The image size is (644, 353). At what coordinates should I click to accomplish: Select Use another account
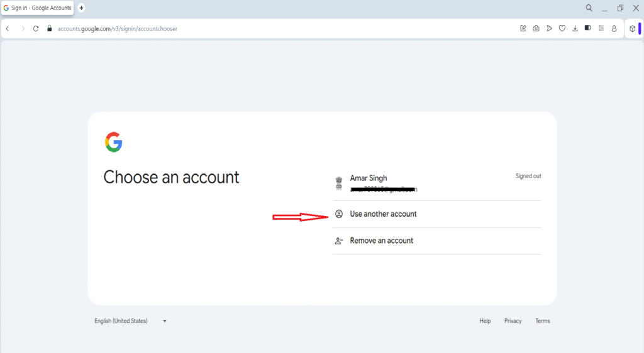click(437, 214)
